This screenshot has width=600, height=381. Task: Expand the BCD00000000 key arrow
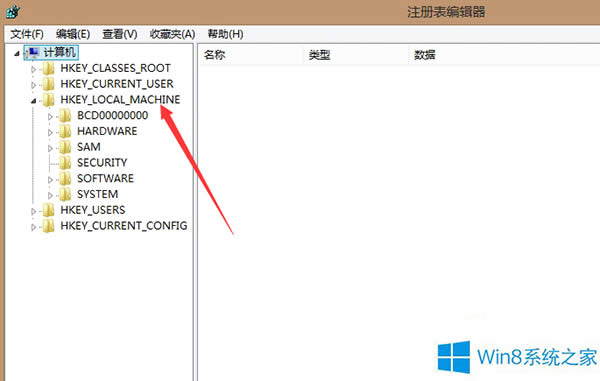pyautogui.click(x=50, y=117)
